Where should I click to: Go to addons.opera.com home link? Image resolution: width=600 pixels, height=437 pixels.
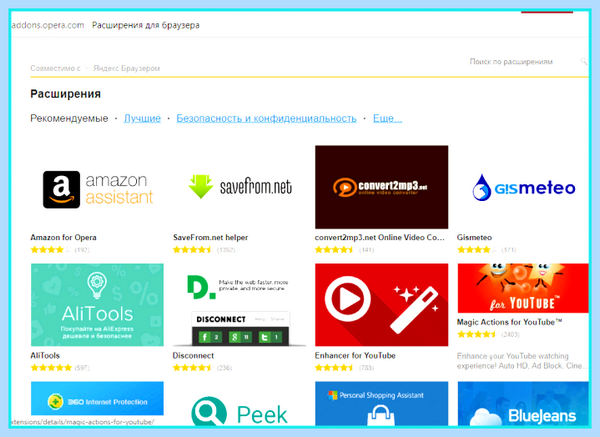tap(48, 25)
